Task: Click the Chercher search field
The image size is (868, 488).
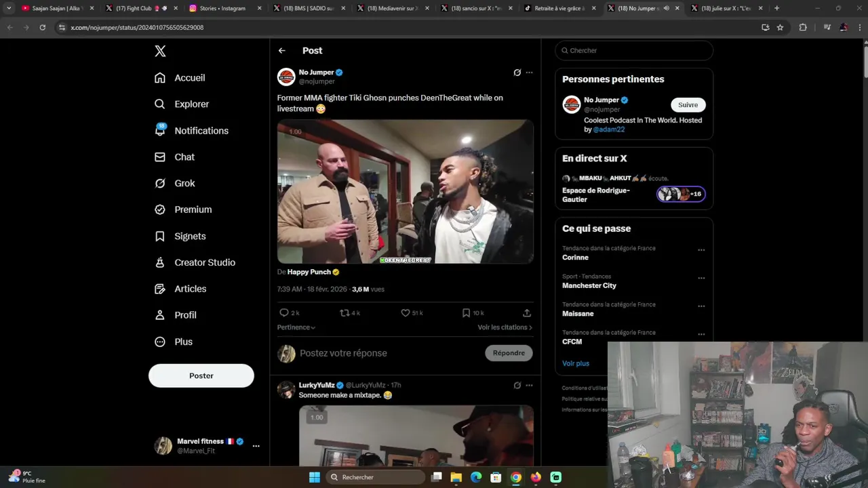Action: [634, 50]
